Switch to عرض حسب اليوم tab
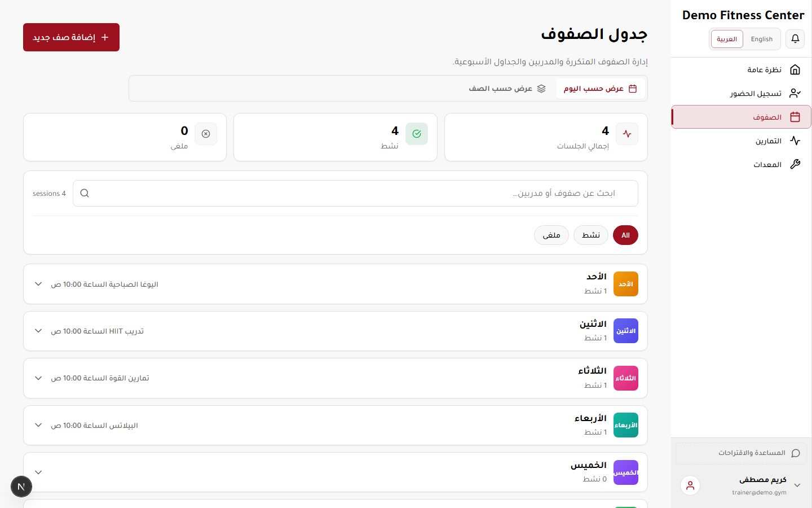 click(x=601, y=89)
